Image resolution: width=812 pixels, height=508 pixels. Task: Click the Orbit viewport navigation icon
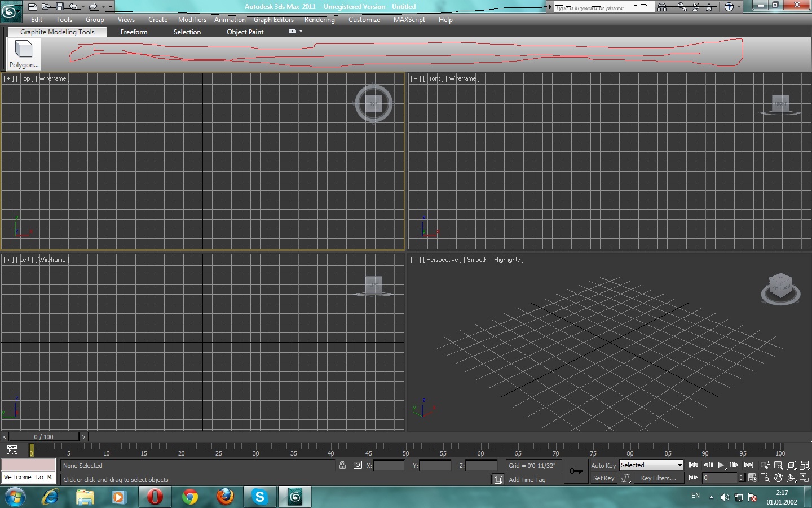(x=791, y=478)
